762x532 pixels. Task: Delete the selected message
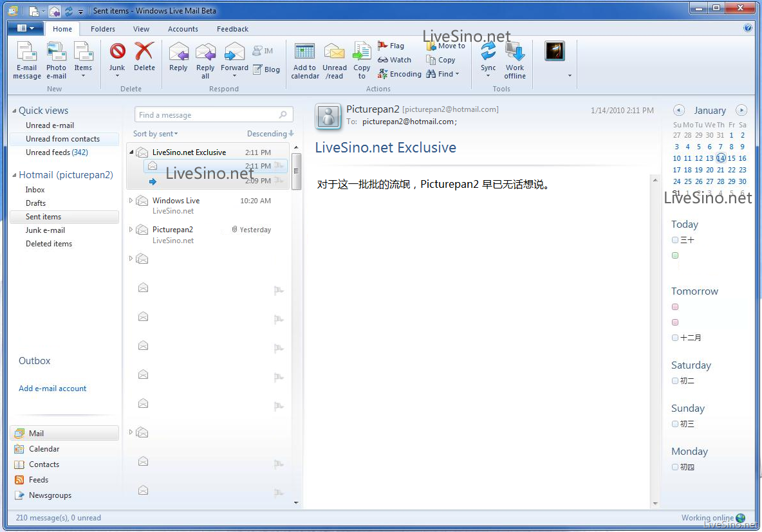point(144,57)
